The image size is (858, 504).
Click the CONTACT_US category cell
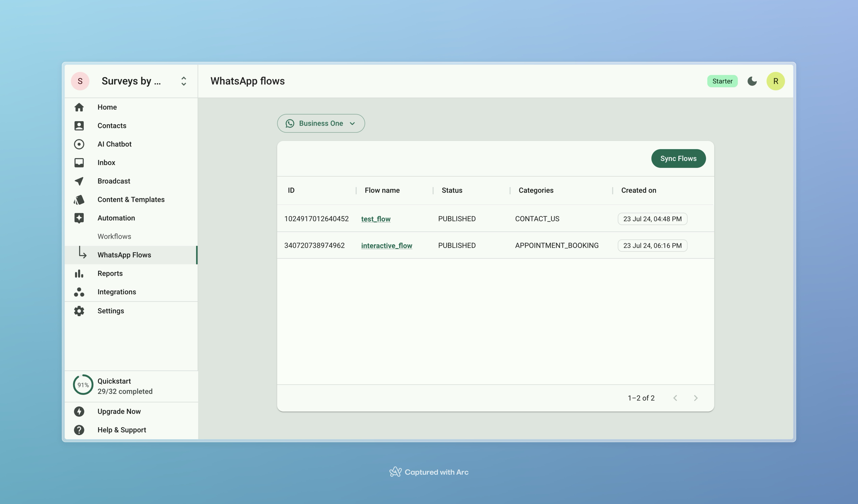coord(537,219)
